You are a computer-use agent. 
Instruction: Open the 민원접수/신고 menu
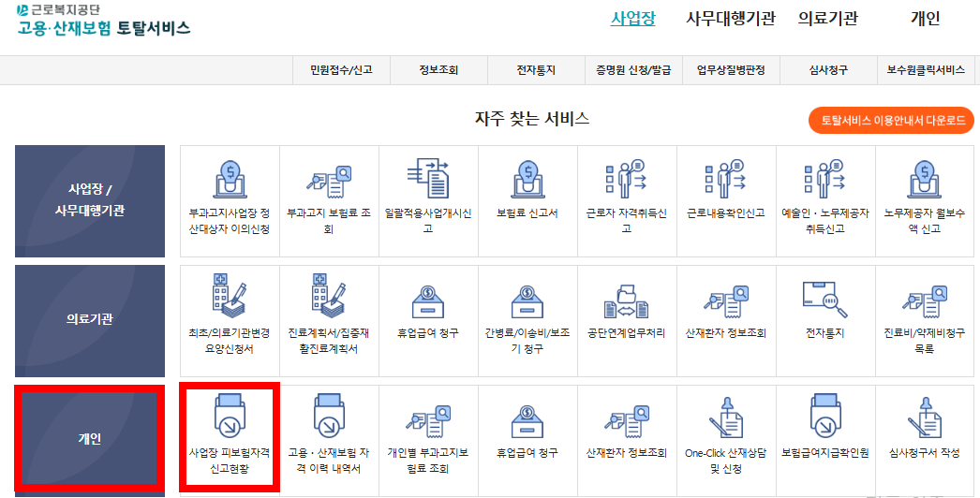pos(341,70)
